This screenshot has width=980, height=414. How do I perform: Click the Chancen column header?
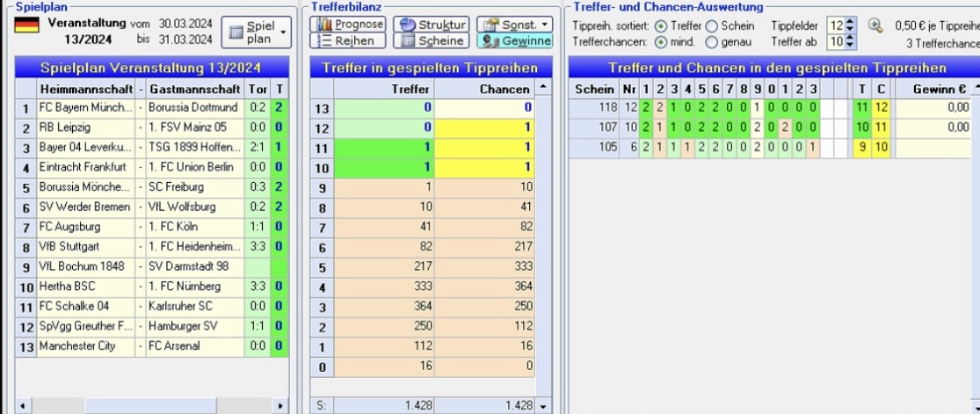pos(485,89)
